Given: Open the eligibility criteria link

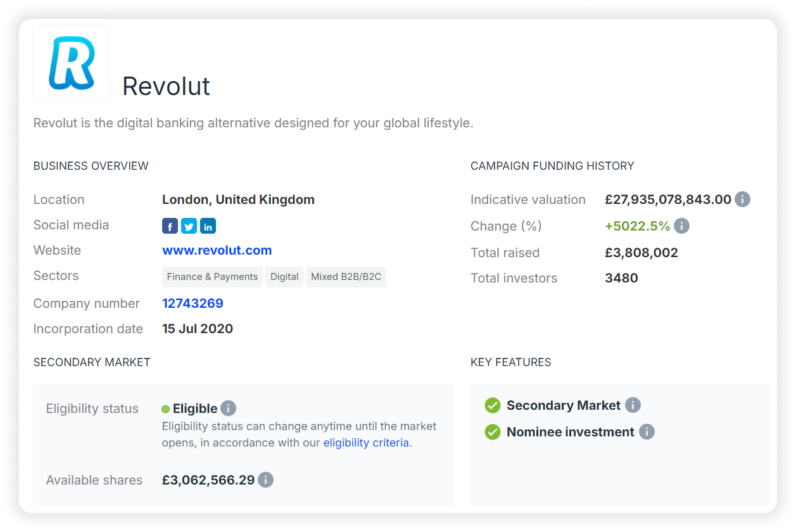Looking at the screenshot, I should point(366,442).
